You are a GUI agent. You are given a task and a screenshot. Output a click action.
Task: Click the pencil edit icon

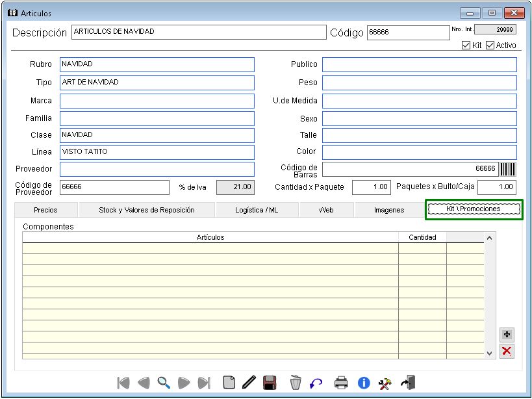tap(249, 382)
